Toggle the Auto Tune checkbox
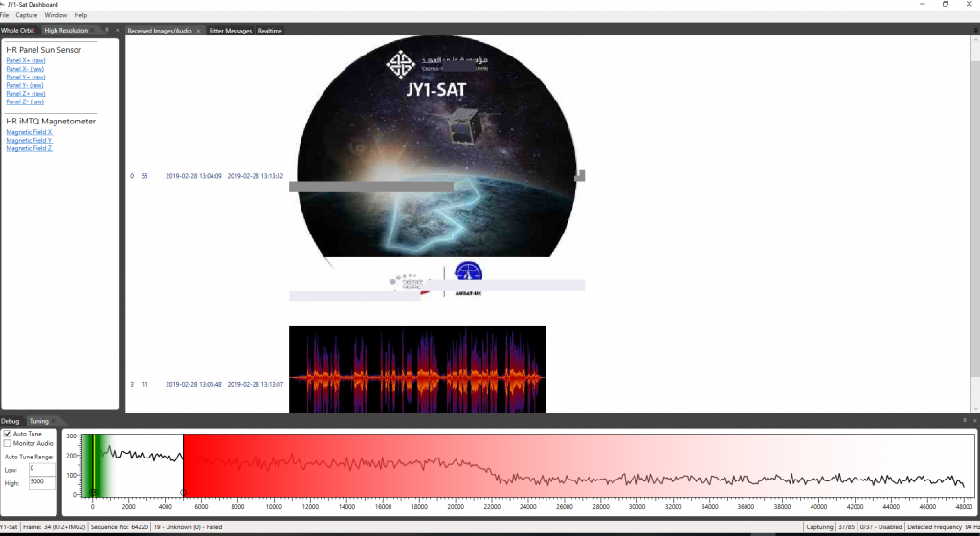Image resolution: width=980 pixels, height=536 pixels. 8,434
